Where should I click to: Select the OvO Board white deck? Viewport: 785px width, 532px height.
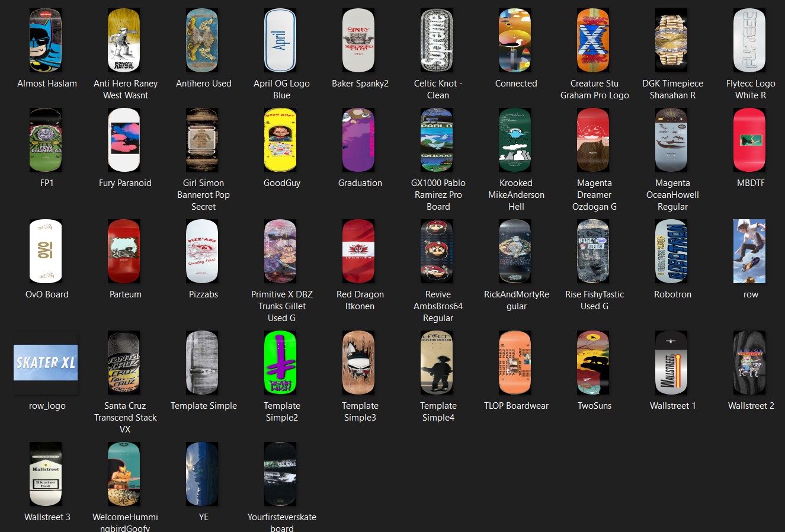[46, 251]
